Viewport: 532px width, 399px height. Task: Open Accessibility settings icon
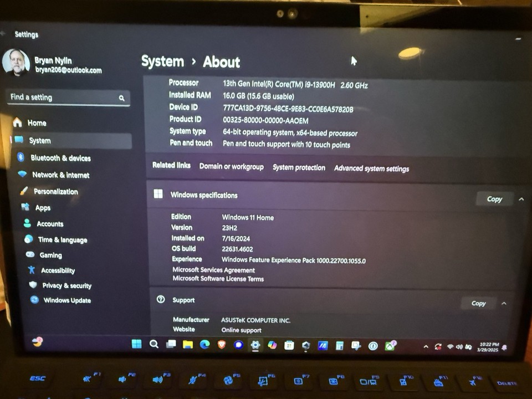pos(32,270)
